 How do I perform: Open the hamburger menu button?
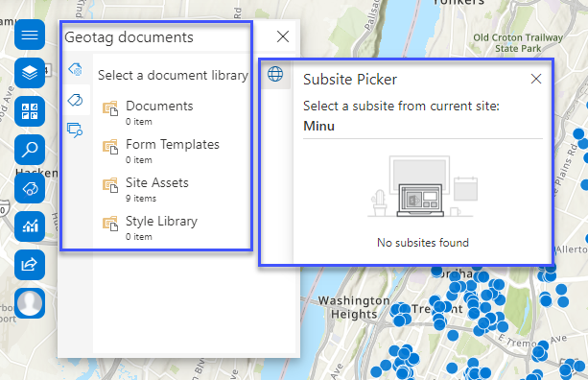30,35
